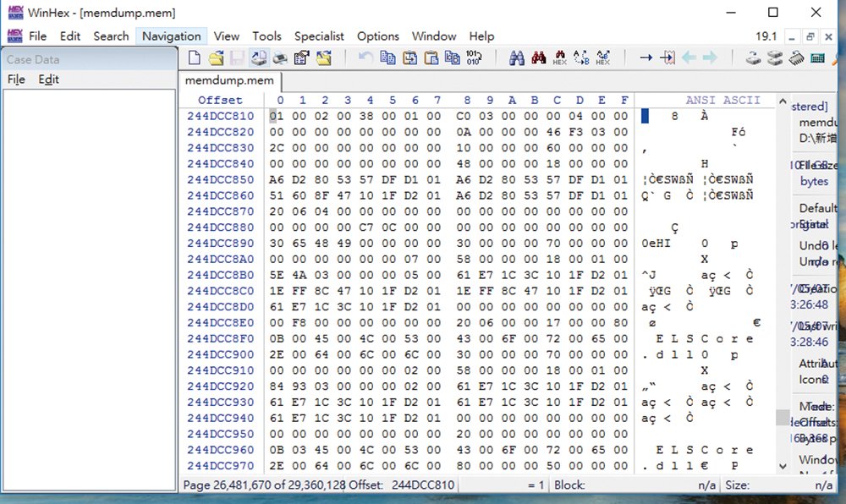This screenshot has width=846, height=504.
Task: Open the View menu
Action: coord(227,36)
